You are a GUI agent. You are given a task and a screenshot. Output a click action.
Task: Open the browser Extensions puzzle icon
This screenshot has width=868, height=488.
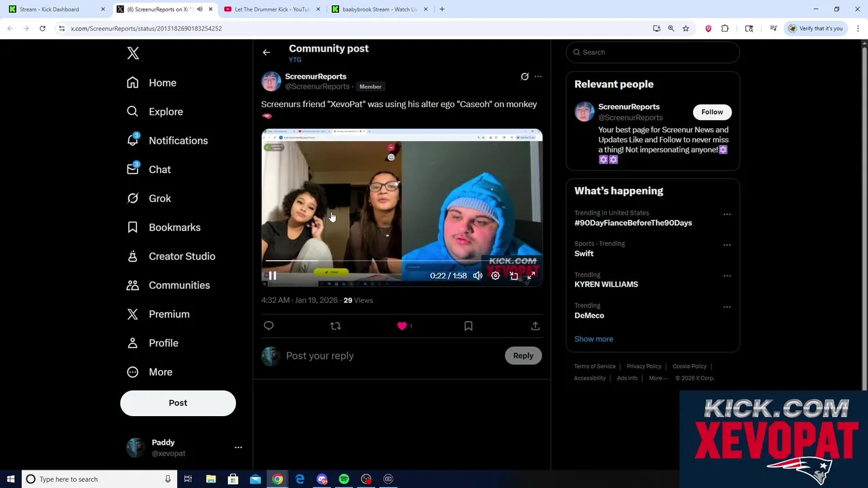(x=725, y=28)
